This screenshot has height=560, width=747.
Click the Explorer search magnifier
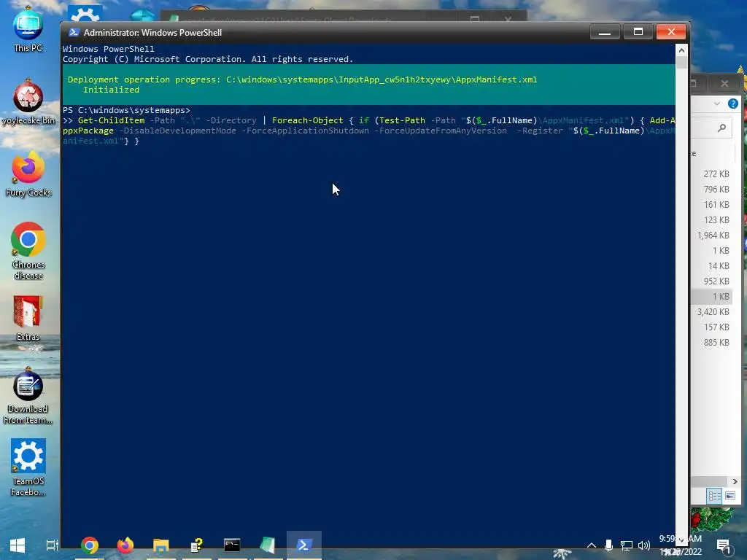(721, 128)
